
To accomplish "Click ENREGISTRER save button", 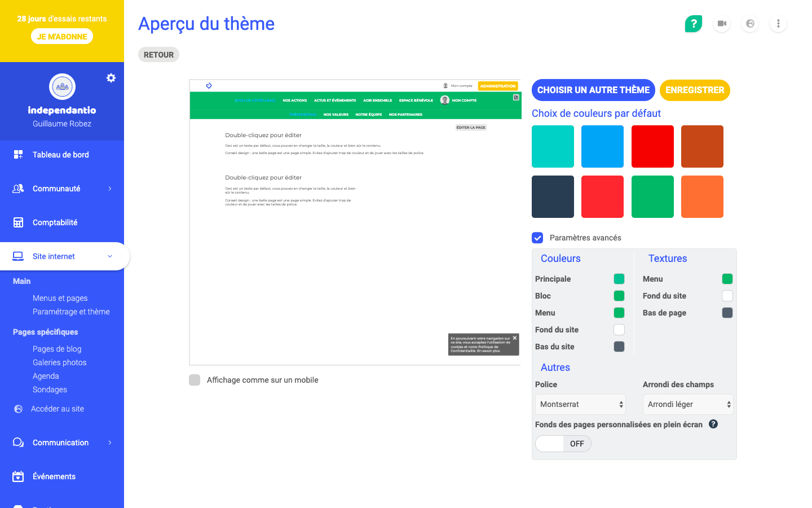I will coord(695,90).
